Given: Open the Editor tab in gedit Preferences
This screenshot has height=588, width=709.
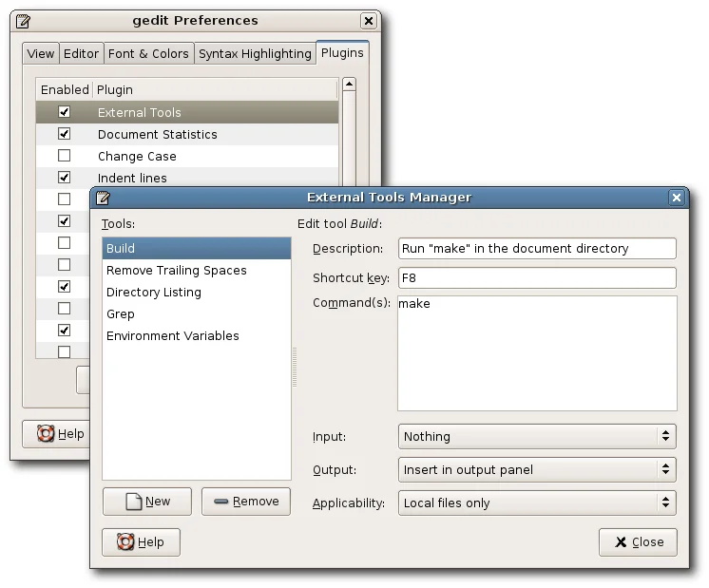Looking at the screenshot, I should click(81, 54).
